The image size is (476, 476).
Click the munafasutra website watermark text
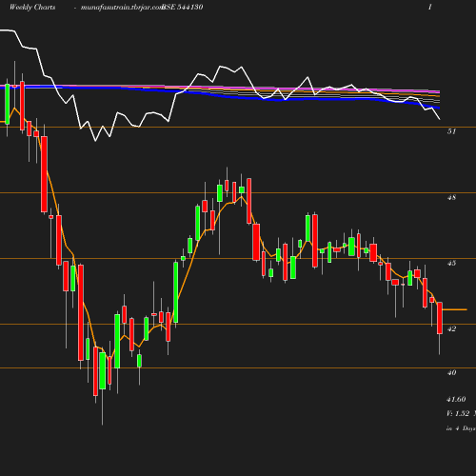click(122, 8)
